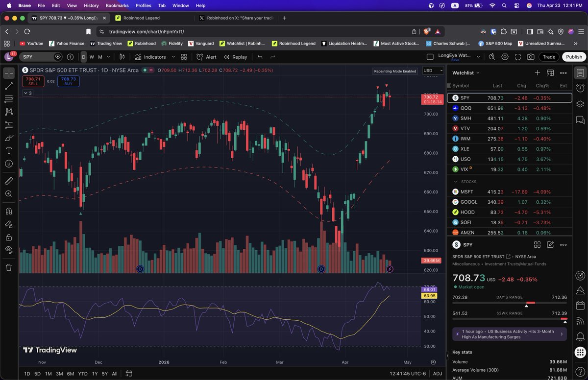This screenshot has width=588, height=380.
Task: Open the Watchlist name dropdown
Action: click(x=466, y=72)
